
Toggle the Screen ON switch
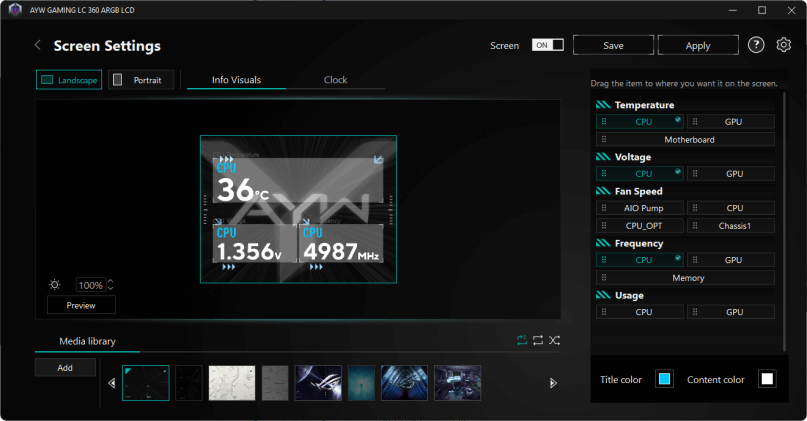coord(548,45)
